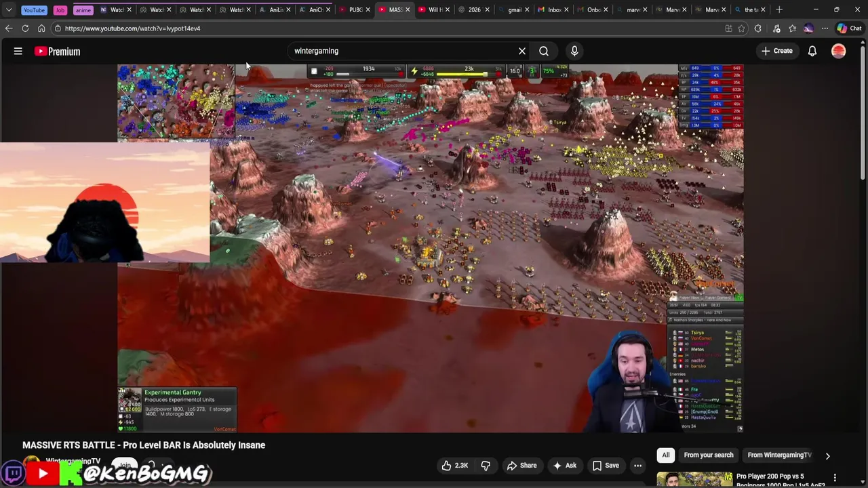Open the browser profile avatar
The image size is (868, 488).
point(808,28)
